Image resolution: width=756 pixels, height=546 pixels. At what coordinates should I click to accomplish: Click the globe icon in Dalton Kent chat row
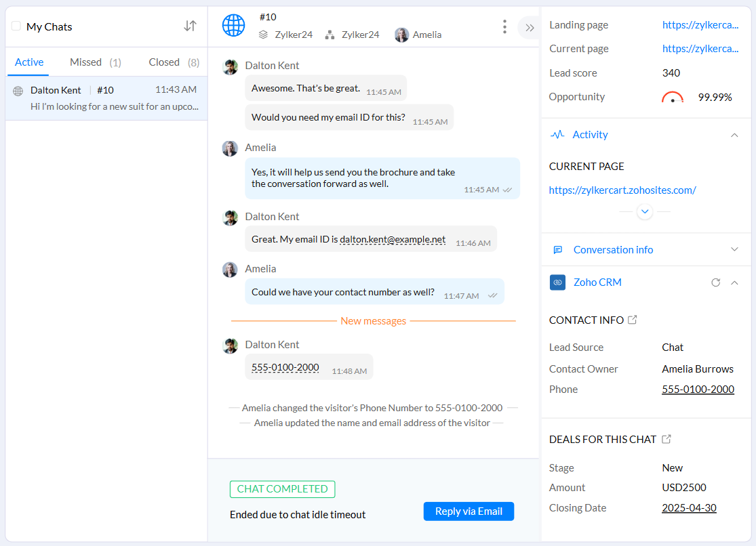[18, 91]
